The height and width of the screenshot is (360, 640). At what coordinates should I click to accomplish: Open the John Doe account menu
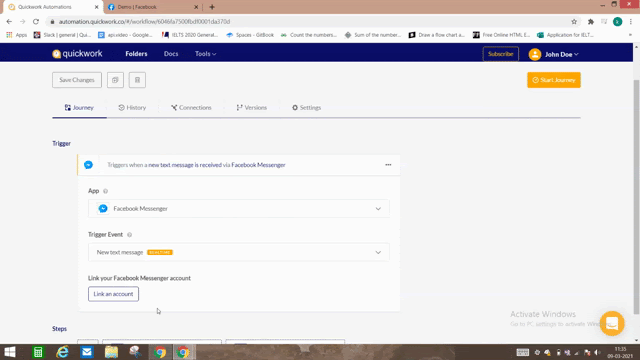pyautogui.click(x=562, y=54)
